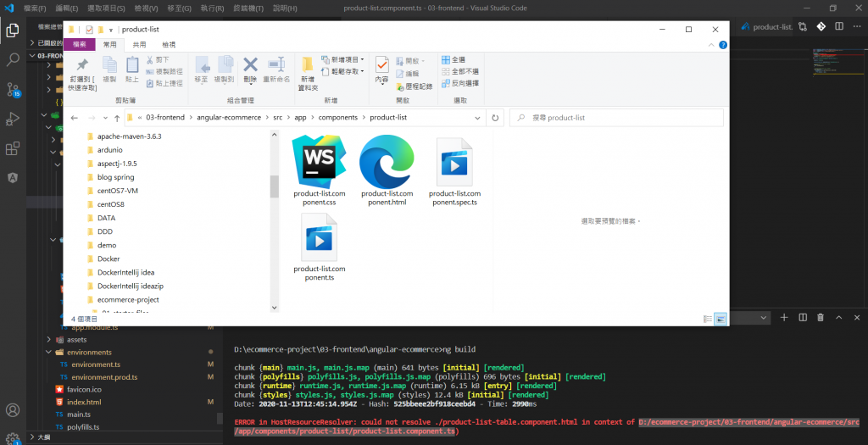Open 檔案 (File) ribbon tab
868x445 pixels.
[80, 44]
